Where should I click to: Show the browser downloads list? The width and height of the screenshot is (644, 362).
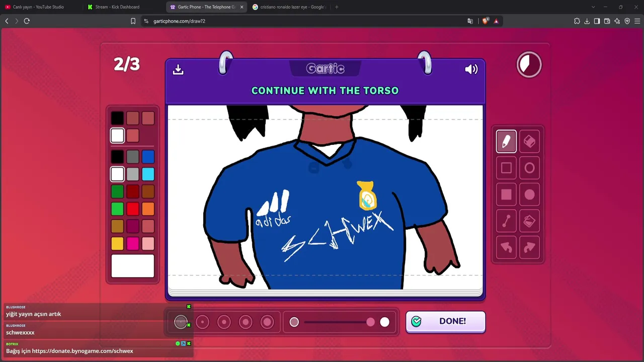coord(587,21)
